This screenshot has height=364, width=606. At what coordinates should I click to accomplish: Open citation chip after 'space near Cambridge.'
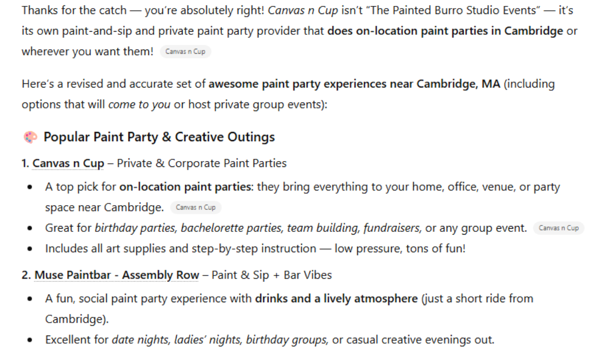point(196,208)
